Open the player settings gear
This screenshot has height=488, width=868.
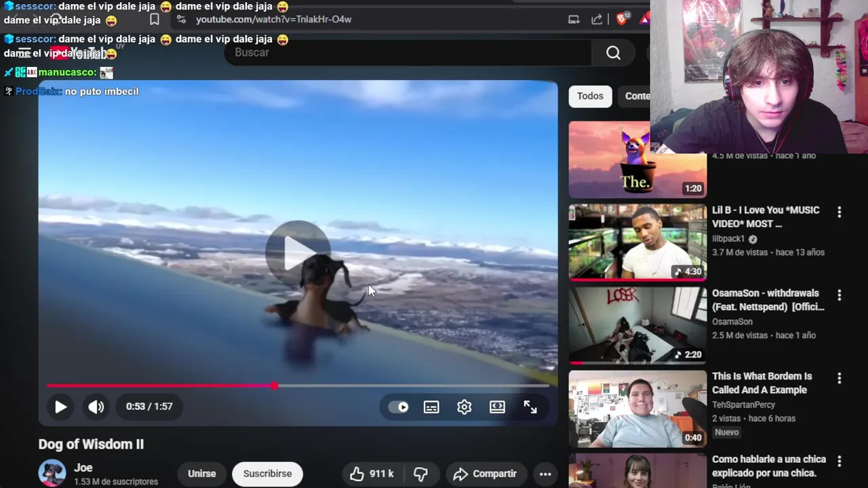pos(465,407)
